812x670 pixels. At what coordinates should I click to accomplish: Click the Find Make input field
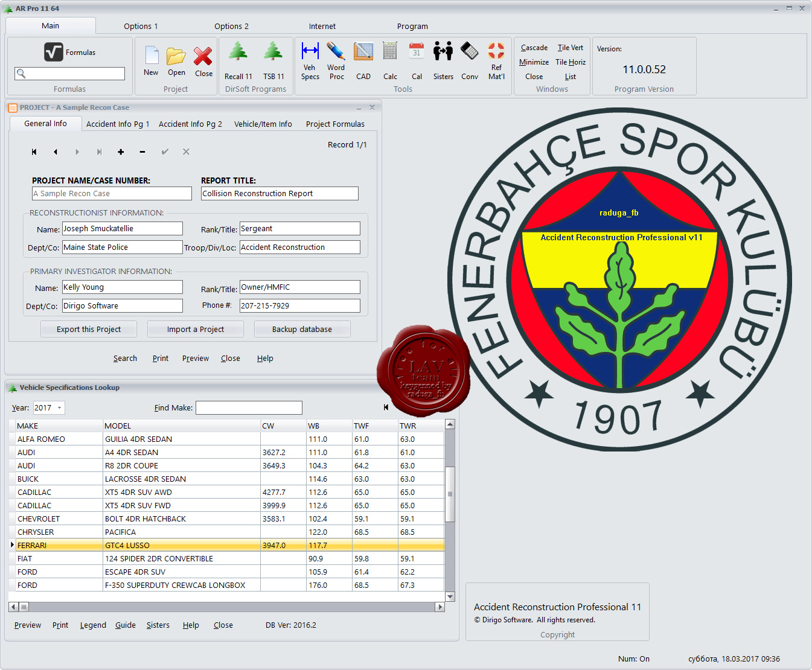249,407
